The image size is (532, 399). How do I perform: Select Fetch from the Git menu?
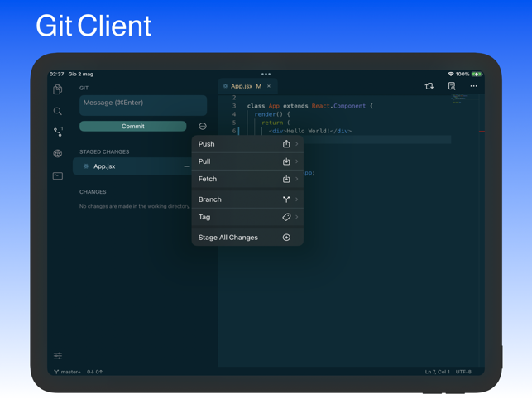point(247,179)
